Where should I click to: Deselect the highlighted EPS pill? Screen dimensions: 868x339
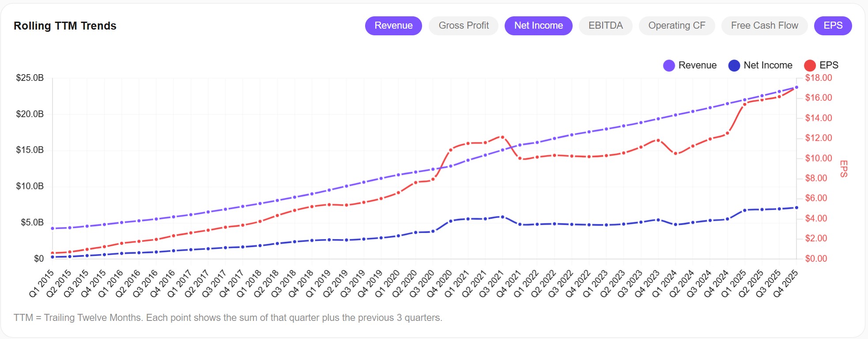click(833, 25)
